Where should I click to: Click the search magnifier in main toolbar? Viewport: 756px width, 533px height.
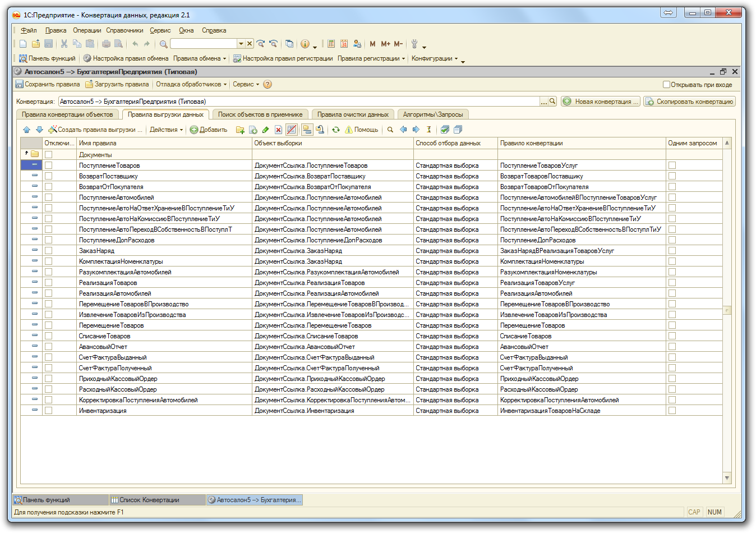tap(163, 44)
